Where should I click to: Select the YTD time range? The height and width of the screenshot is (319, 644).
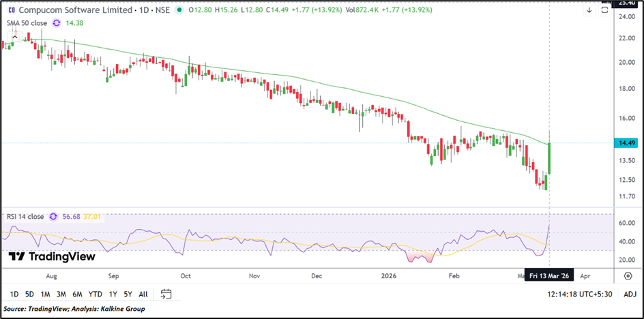(95, 294)
